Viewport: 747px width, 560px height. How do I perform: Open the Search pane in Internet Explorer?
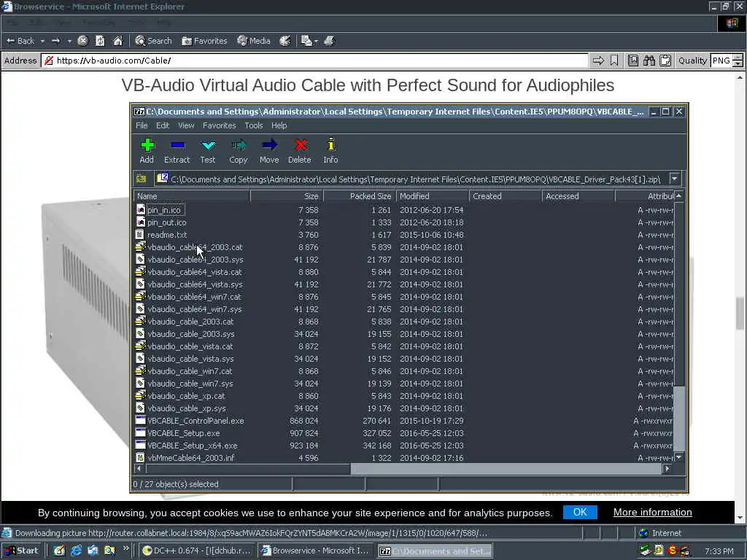click(153, 41)
